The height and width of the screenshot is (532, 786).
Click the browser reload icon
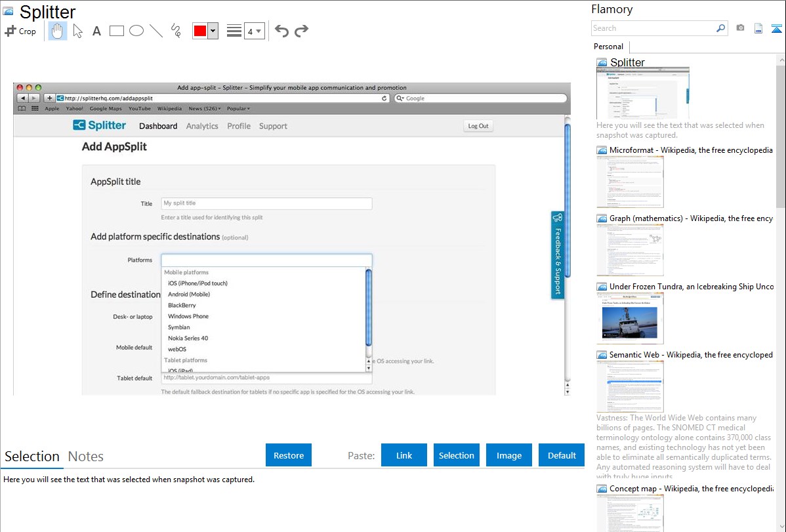click(384, 98)
